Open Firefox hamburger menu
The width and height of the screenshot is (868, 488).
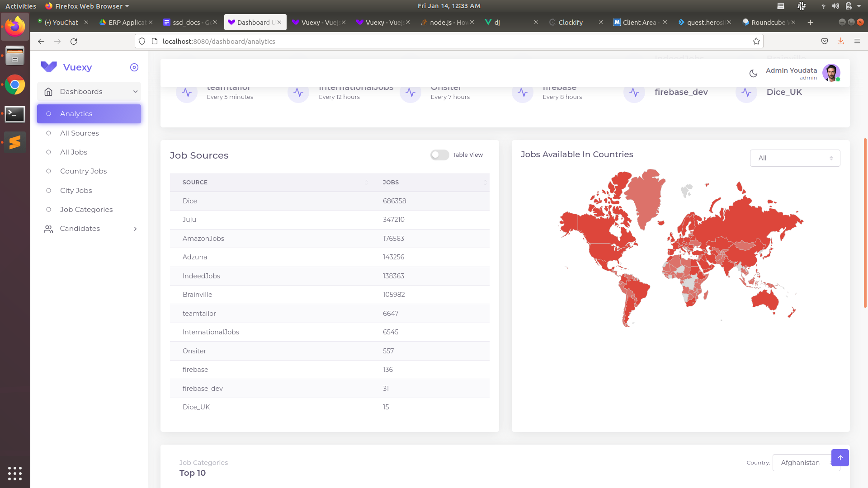click(x=857, y=41)
